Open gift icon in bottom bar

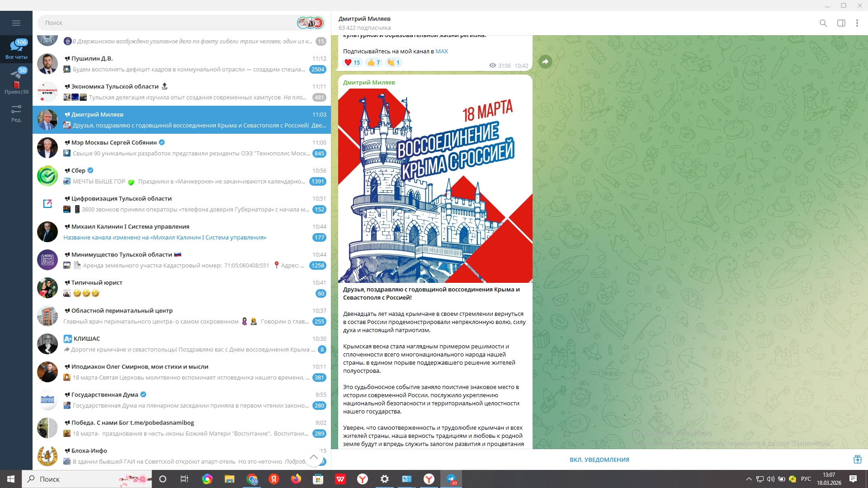(x=857, y=460)
